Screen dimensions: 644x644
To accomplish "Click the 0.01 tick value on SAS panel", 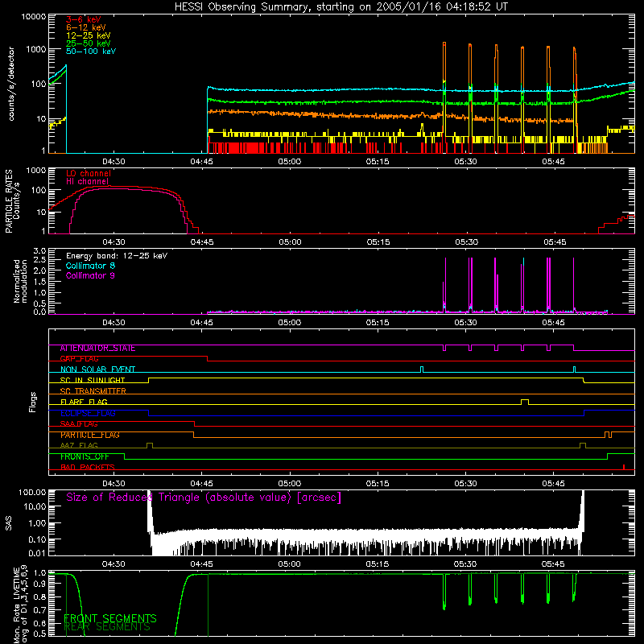I will (37, 553).
